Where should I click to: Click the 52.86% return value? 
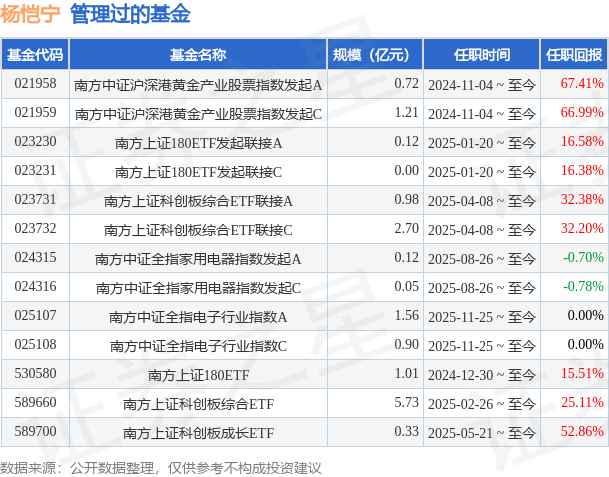click(x=582, y=432)
